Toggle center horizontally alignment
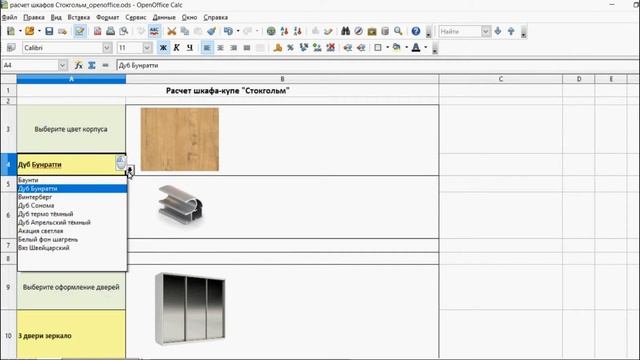The image size is (640, 360). pyautogui.click(x=220, y=48)
